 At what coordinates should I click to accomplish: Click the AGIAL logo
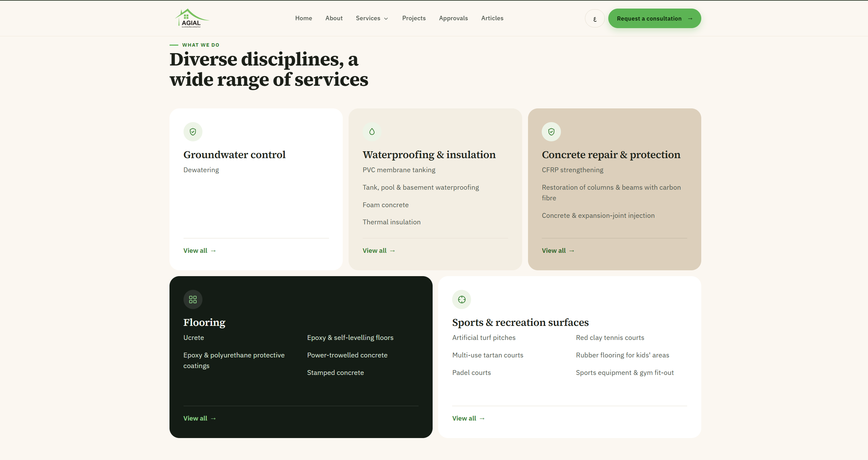[192, 18]
